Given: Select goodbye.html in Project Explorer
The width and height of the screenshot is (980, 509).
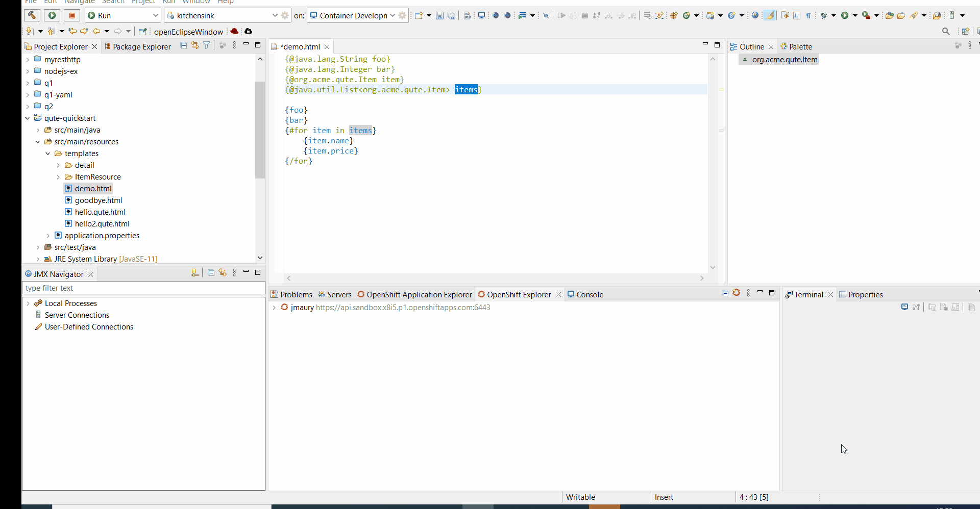Looking at the screenshot, I should pos(99,200).
